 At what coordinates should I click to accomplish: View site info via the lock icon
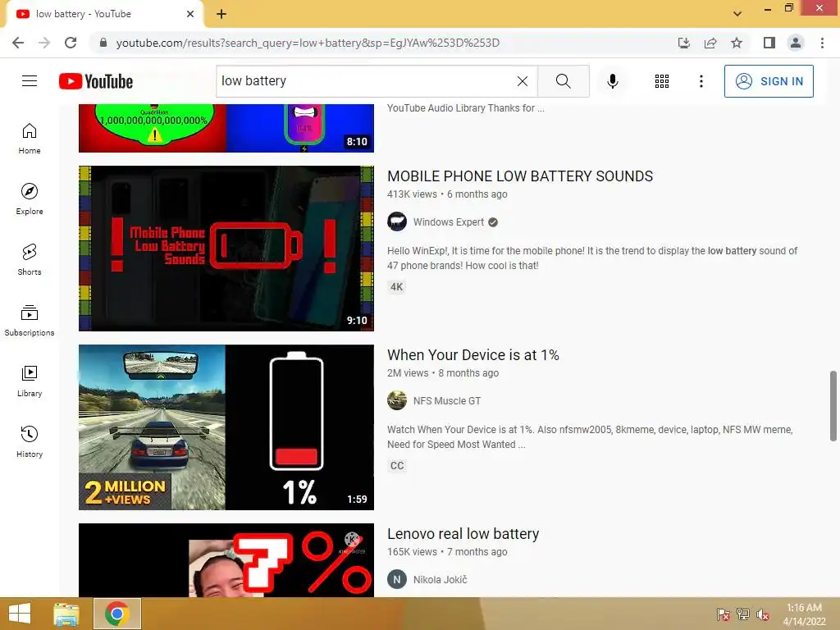pos(103,43)
